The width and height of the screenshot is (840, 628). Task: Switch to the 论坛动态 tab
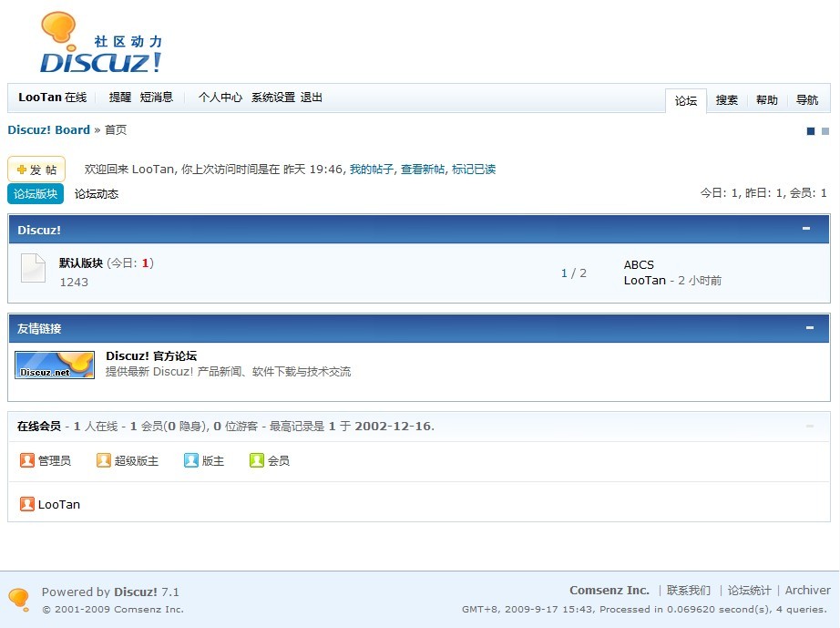pyautogui.click(x=97, y=194)
